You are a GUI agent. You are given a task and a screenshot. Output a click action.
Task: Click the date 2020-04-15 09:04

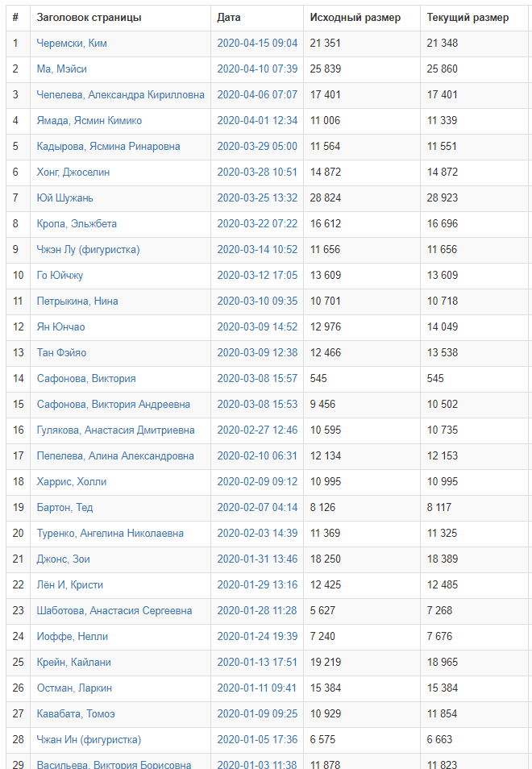tap(257, 44)
